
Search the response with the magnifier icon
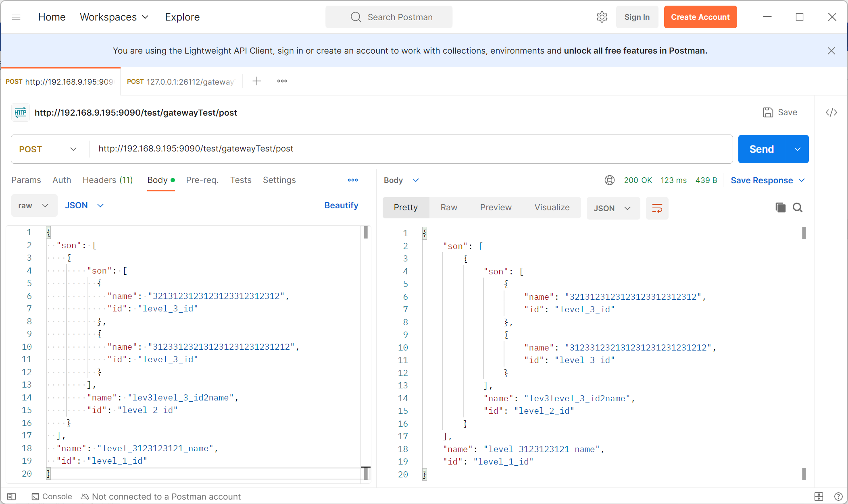pos(797,207)
